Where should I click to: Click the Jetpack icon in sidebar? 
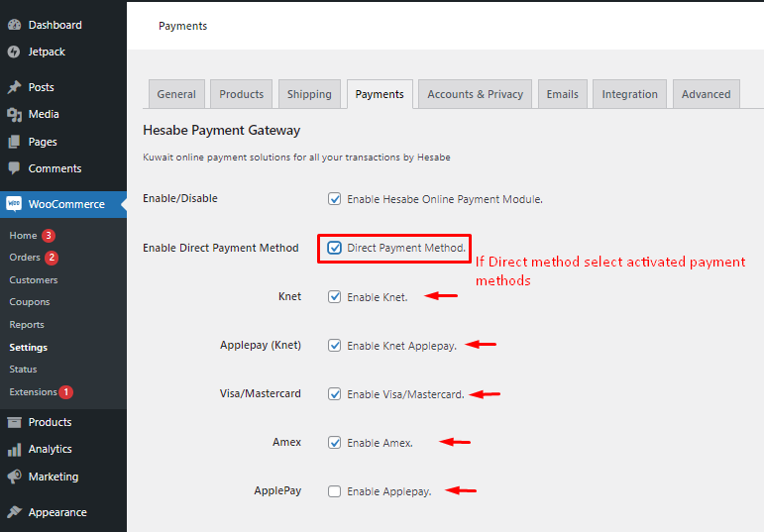pos(14,52)
